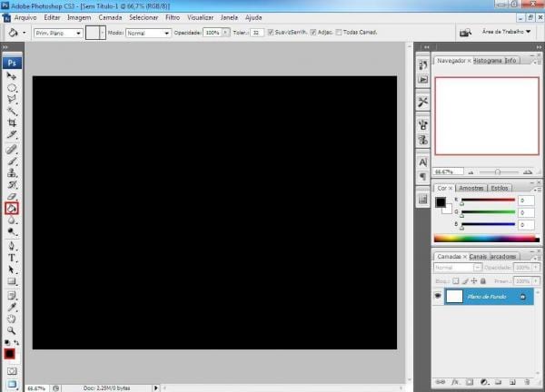
Task: Hide the Plano de Fundo layer
Action: click(438, 296)
